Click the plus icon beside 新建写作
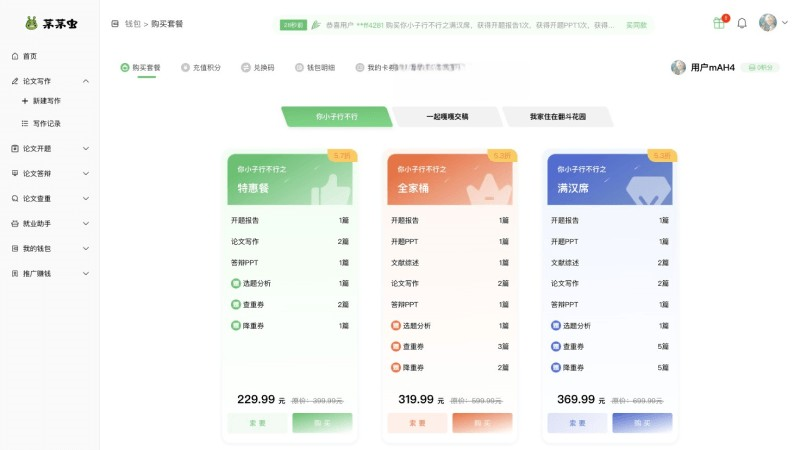This screenshot has width=800, height=450. coord(25,101)
